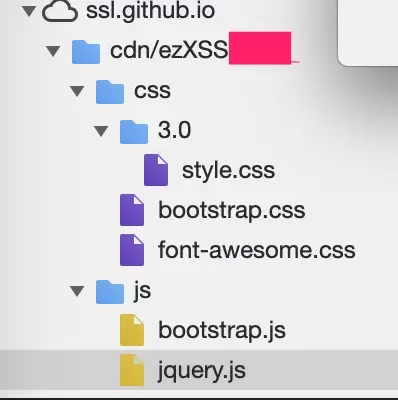Click the js folder icon
This screenshot has height=400, width=398.
pos(110,291)
